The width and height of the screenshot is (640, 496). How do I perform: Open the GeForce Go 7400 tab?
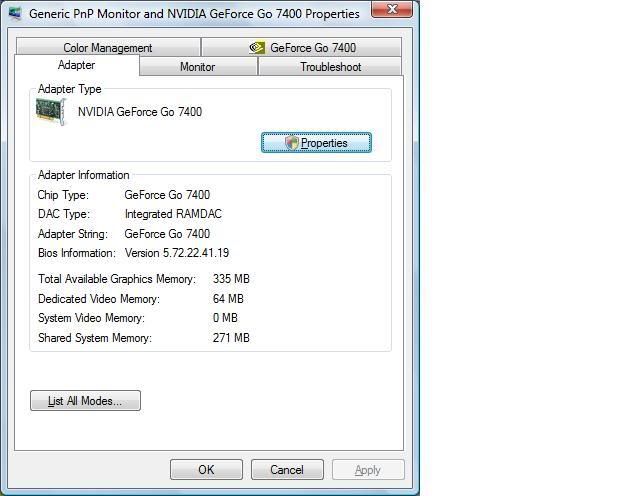(302, 47)
